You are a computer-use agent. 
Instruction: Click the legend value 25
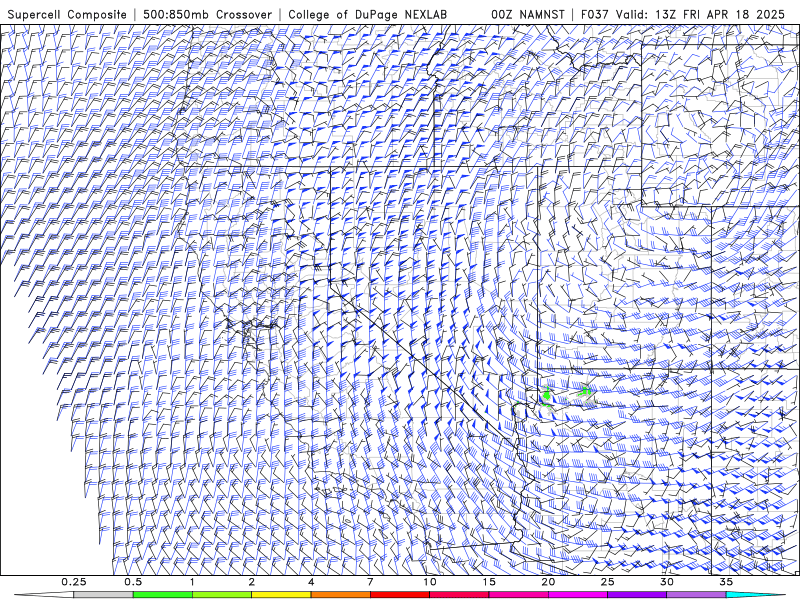[x=607, y=582]
